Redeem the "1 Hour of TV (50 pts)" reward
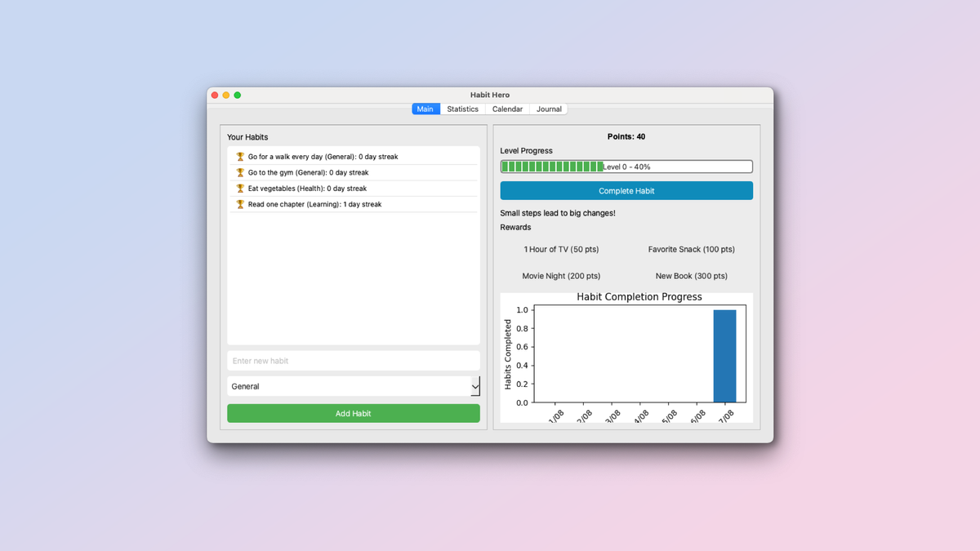Image resolution: width=980 pixels, height=551 pixels. (x=561, y=249)
